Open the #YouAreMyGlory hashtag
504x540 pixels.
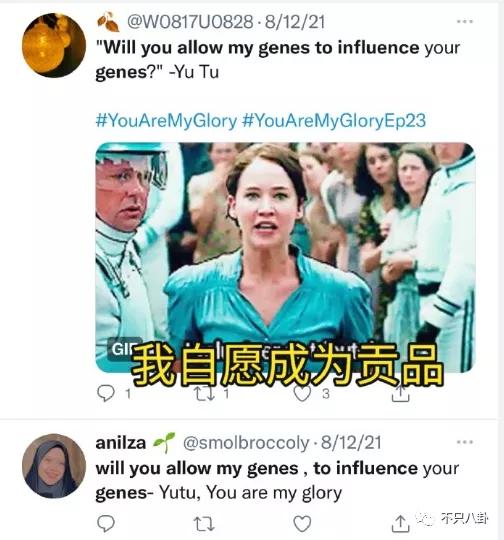tap(166, 121)
